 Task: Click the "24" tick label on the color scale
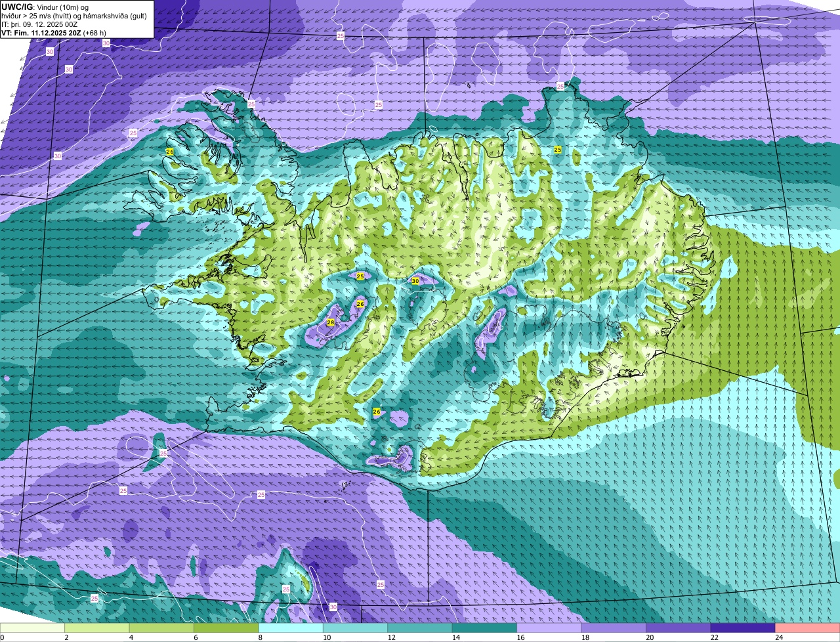click(778, 637)
